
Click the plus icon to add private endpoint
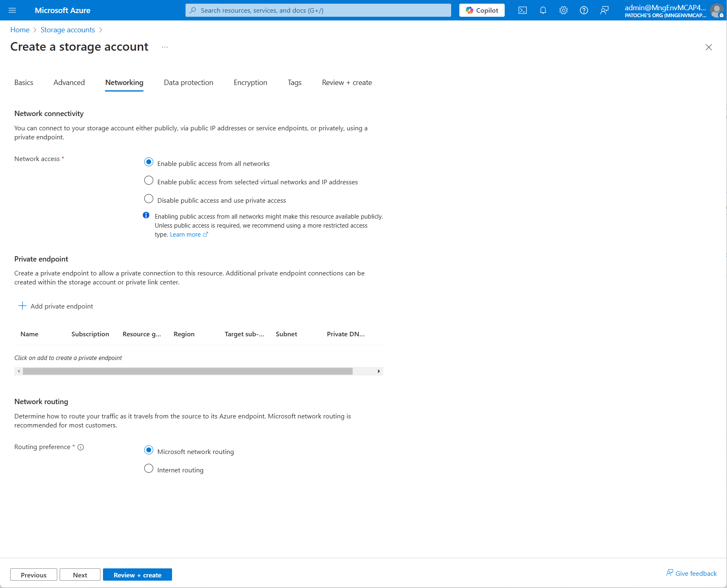tap(22, 306)
